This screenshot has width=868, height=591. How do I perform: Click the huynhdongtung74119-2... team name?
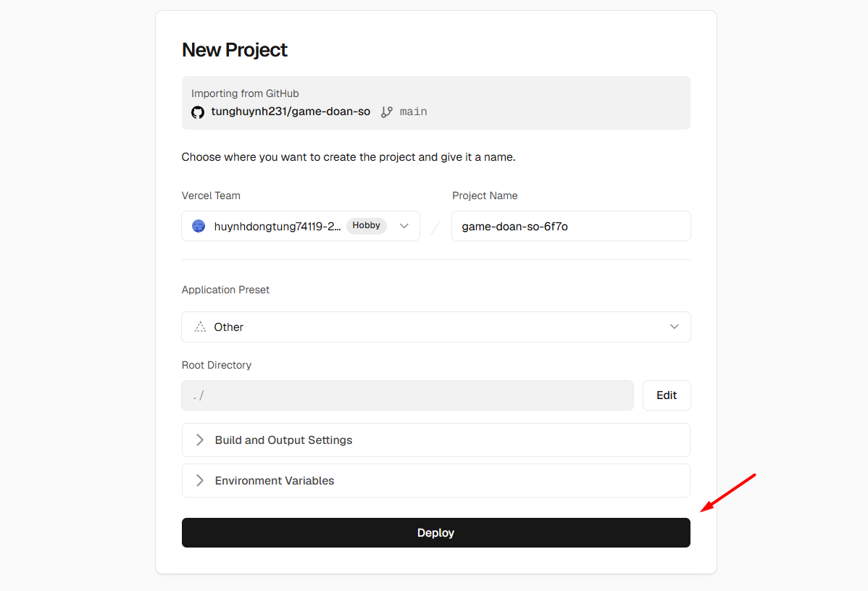[277, 226]
